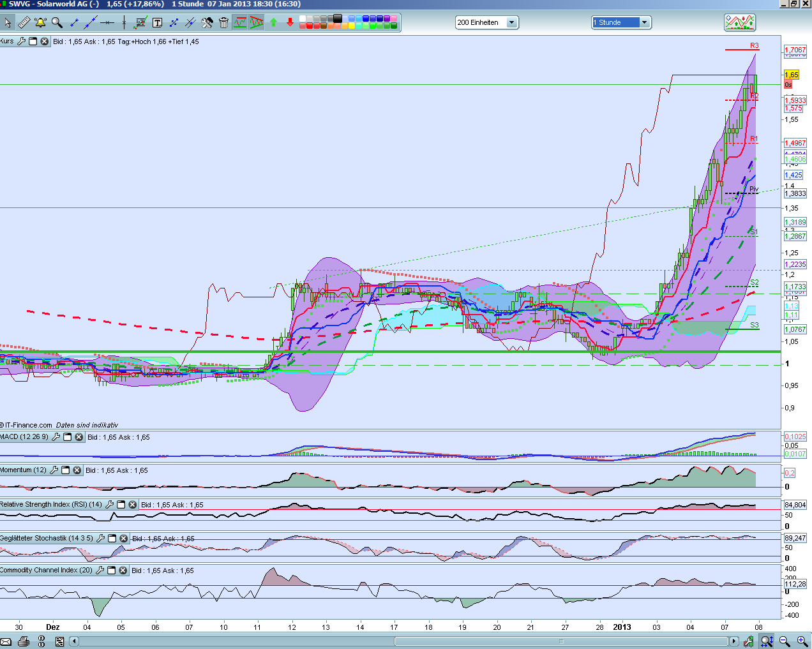The width and height of the screenshot is (812, 649).
Task: Select the horizontal line tool
Action: 107,23
